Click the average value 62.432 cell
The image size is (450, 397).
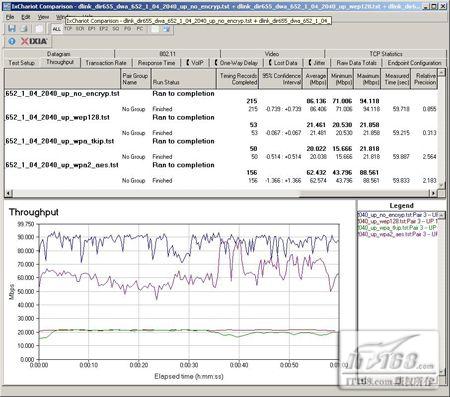pos(316,172)
